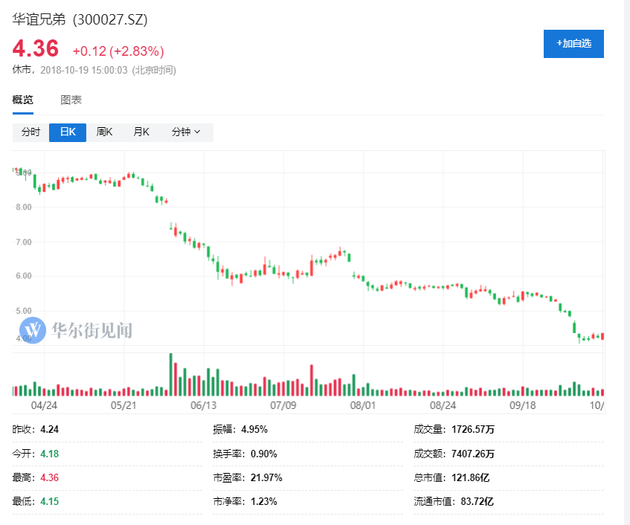Click the 加自选 add-to-watchlist button
Viewport: 630px width, 525px height.
point(573,43)
